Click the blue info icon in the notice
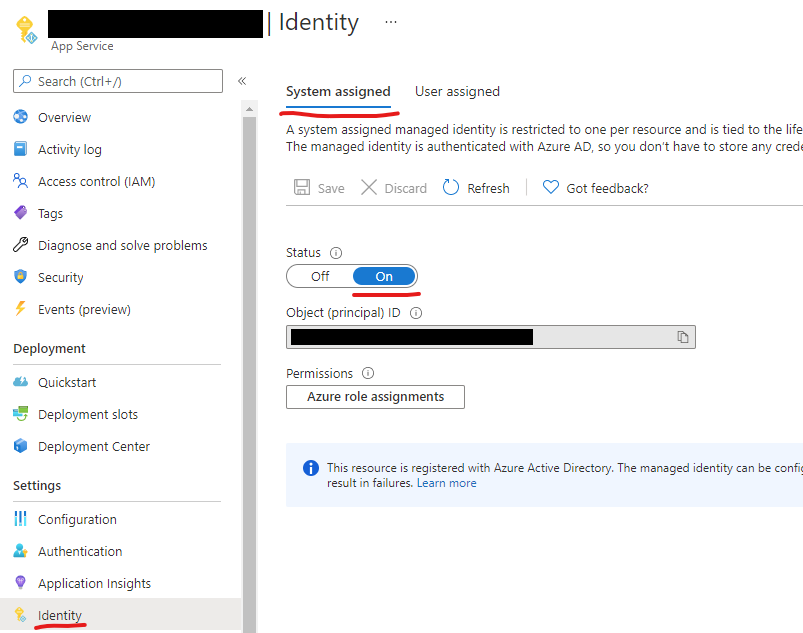The width and height of the screenshot is (803, 633). (311, 468)
